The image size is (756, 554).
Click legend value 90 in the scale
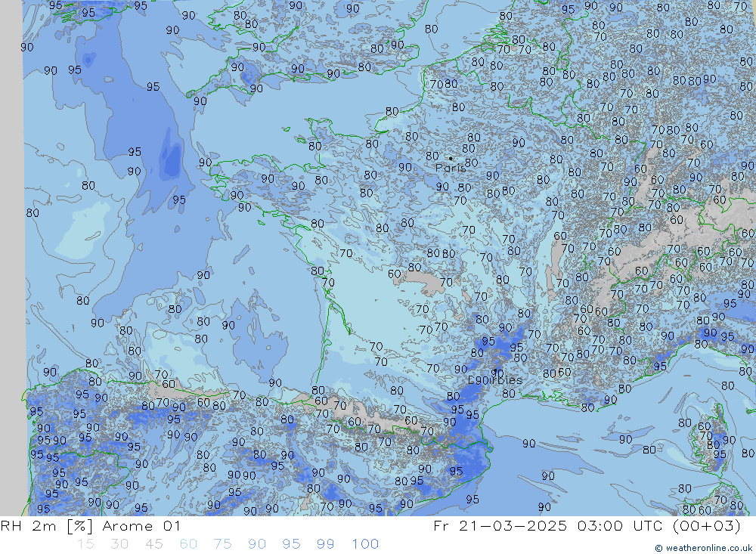pos(257,544)
